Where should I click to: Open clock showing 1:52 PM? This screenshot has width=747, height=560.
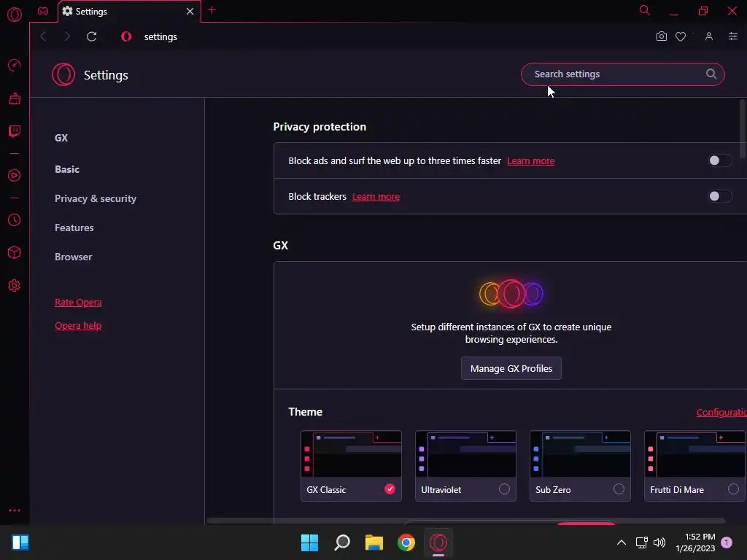point(695,542)
